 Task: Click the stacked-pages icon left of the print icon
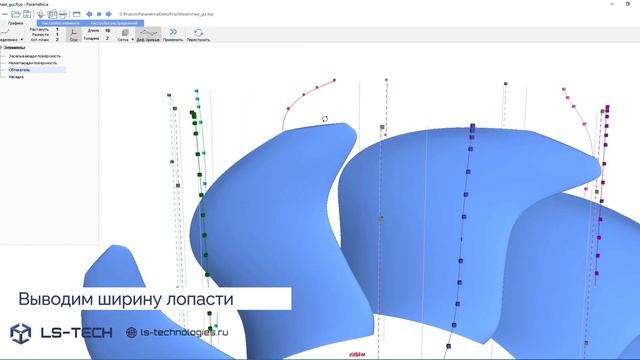[52, 14]
